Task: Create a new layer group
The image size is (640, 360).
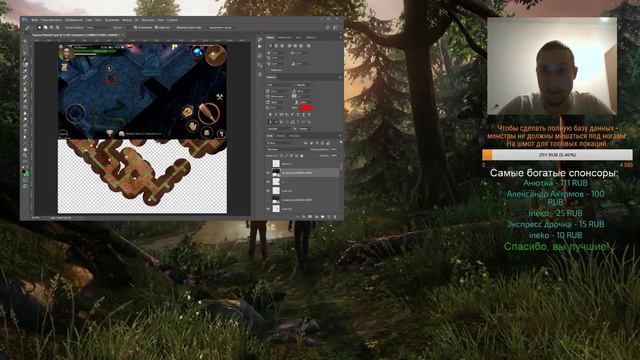Action: [x=322, y=217]
